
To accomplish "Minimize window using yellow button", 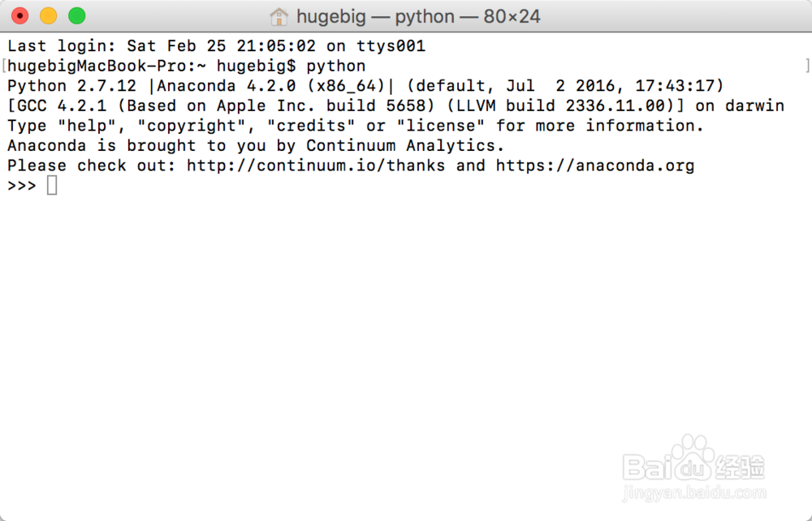I will pyautogui.click(x=49, y=16).
